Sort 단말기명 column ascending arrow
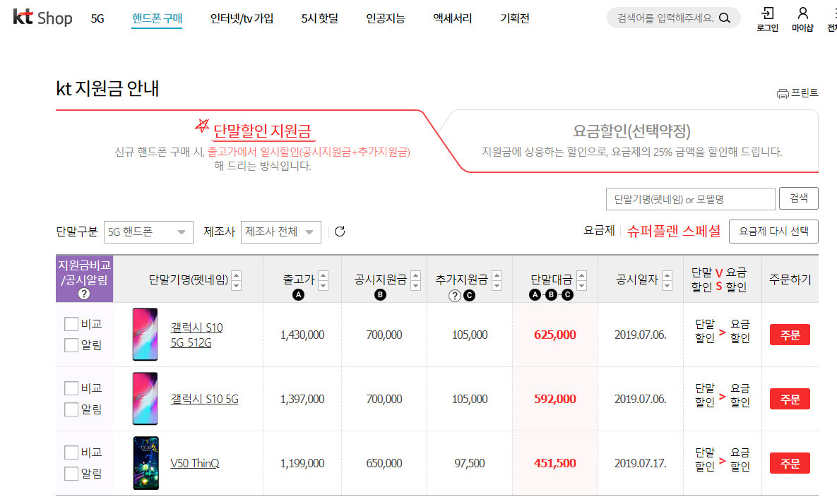 pyautogui.click(x=236, y=275)
